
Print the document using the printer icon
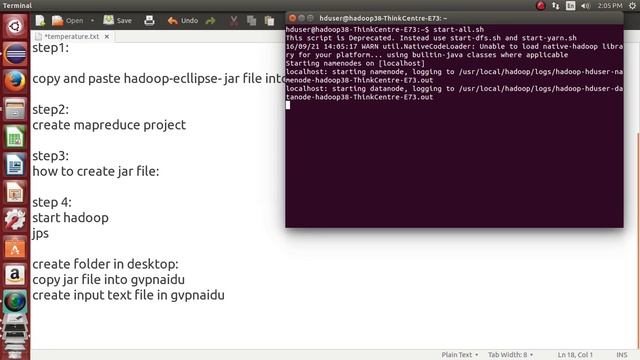pyautogui.click(x=149, y=20)
